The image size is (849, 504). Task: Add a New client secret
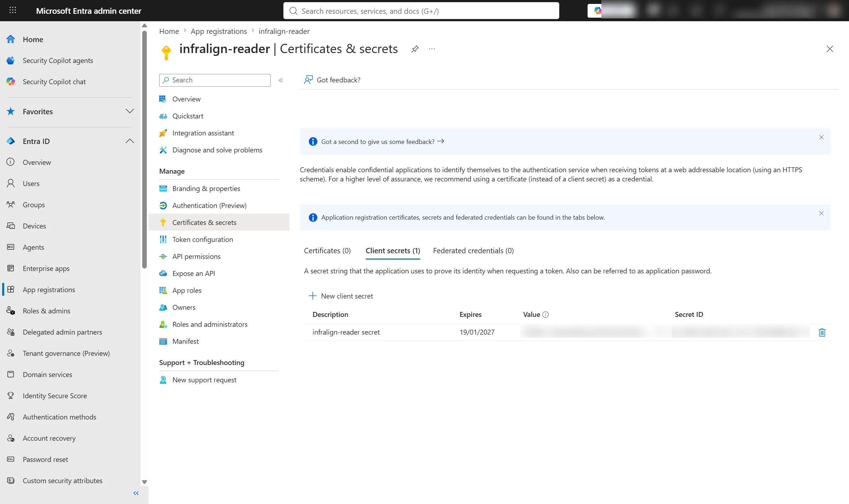(341, 296)
